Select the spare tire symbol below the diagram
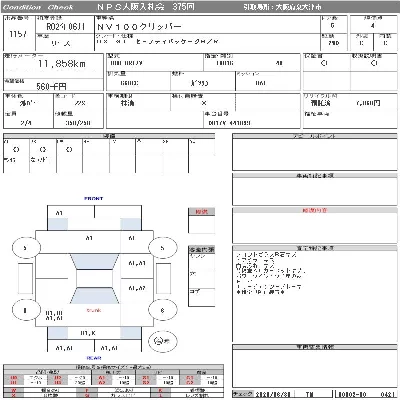Viewport: 400px width, 400px height. point(162,341)
